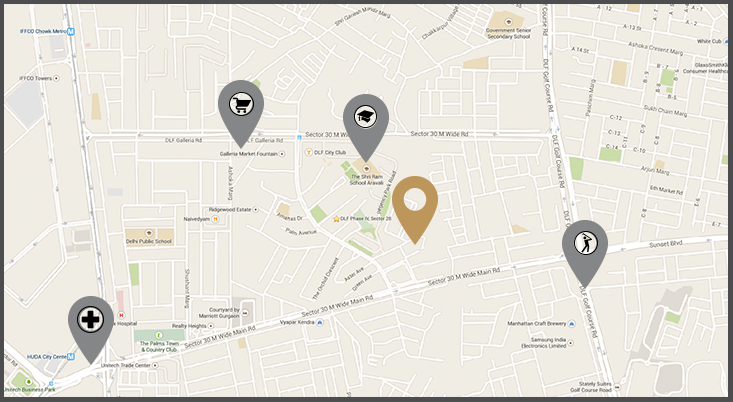Viewport: 733px width, 402px height.
Task: Click the "Ashoka Crescent Marg" label
Action: tap(655, 48)
